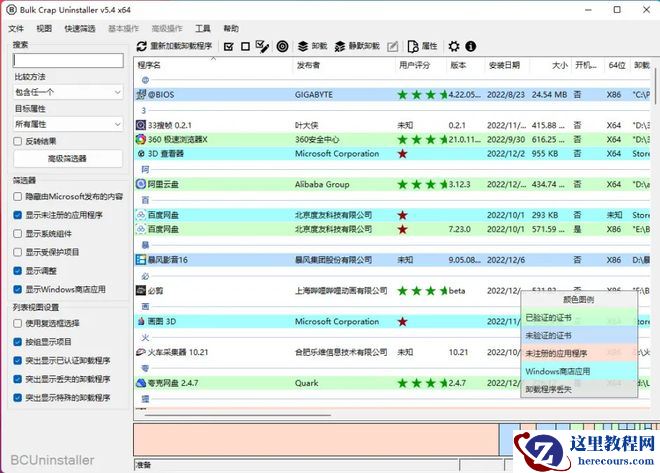Image resolution: width=660 pixels, height=473 pixels.
Task: Click the blue unverified certificate legend swatch
Action: click(x=579, y=335)
